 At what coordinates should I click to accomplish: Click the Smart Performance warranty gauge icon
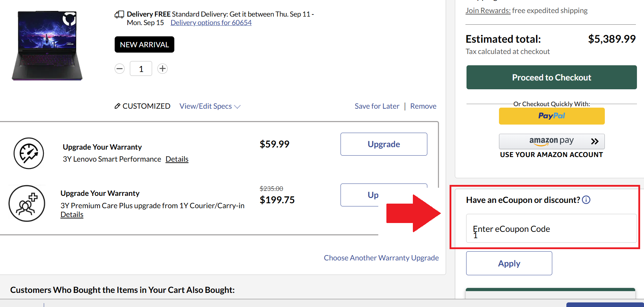coord(29,153)
